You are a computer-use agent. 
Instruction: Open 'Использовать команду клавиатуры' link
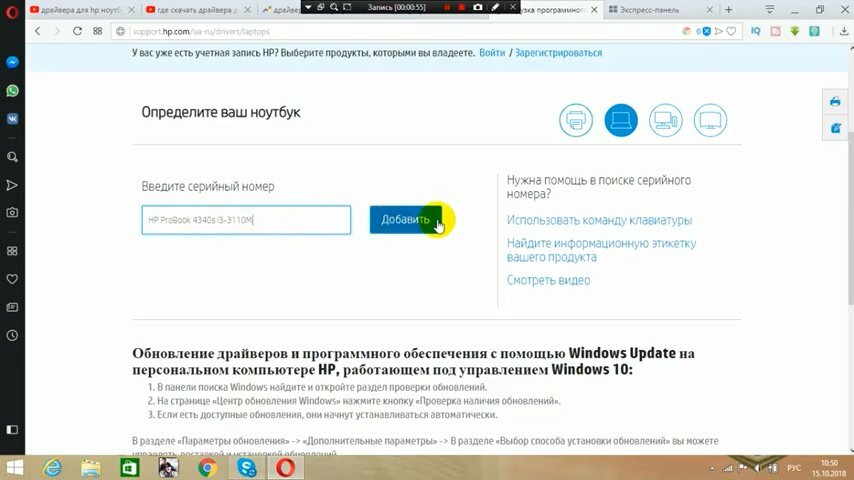point(599,220)
